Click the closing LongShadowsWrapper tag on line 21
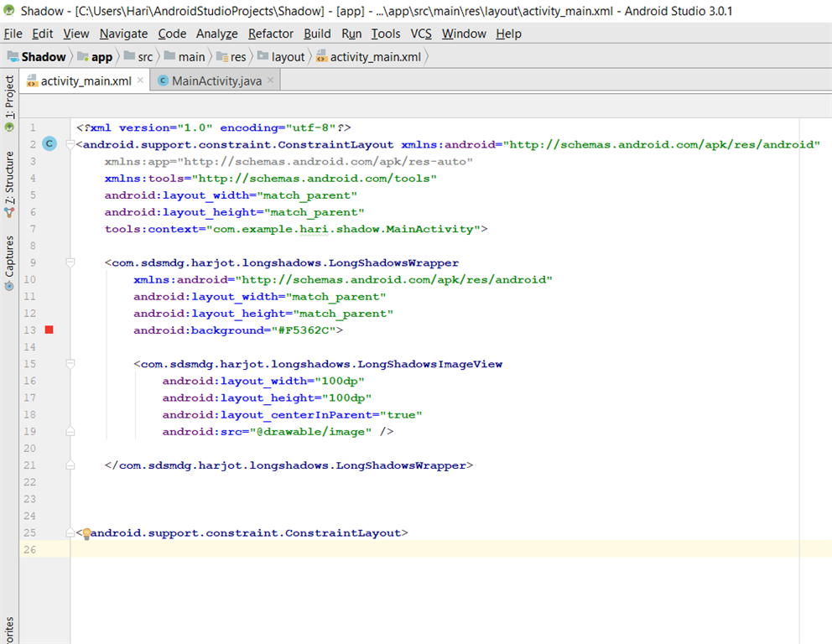The width and height of the screenshot is (832, 644). pos(289,465)
